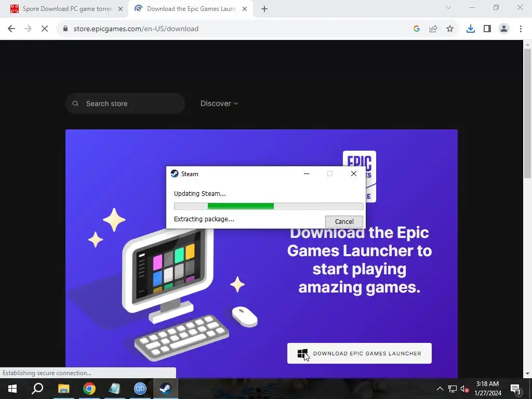This screenshot has height=399, width=532.
Task: Click the address bar URL
Action: click(136, 29)
